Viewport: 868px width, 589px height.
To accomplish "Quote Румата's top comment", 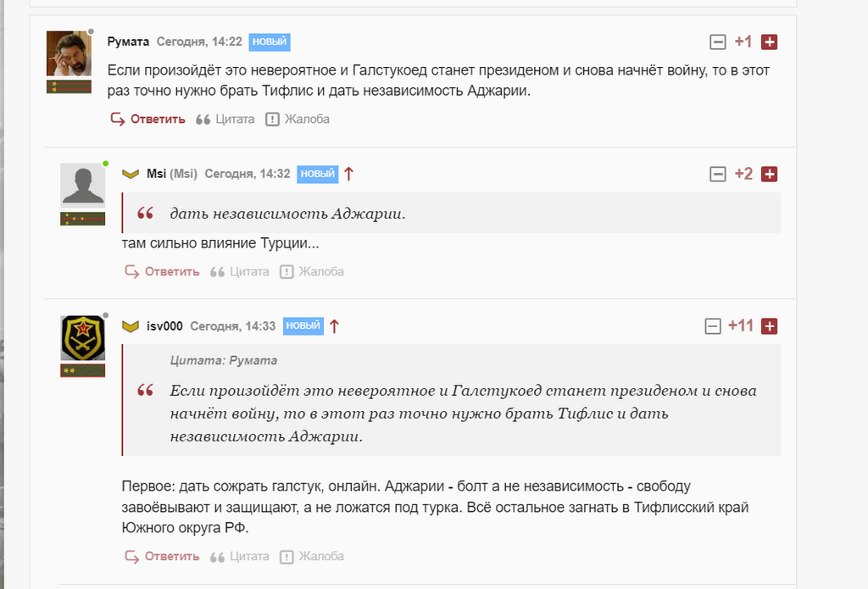I will coord(225,119).
